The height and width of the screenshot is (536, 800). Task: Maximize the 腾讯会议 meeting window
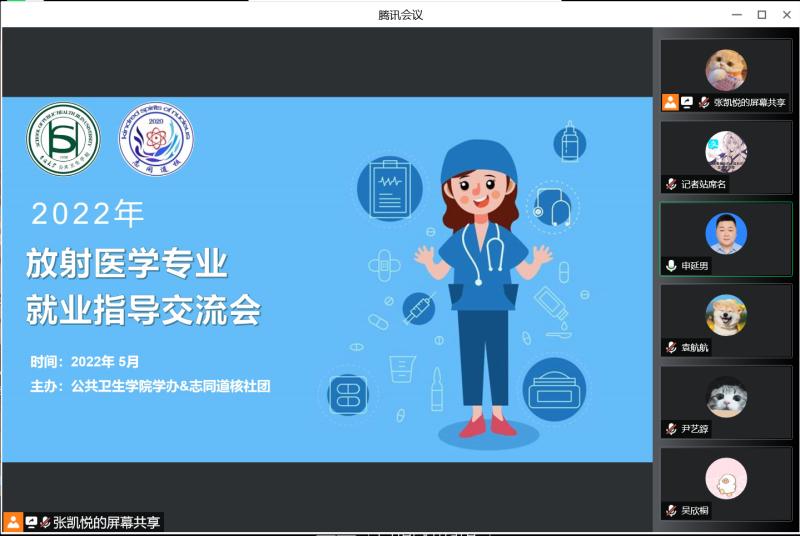pyautogui.click(x=761, y=14)
